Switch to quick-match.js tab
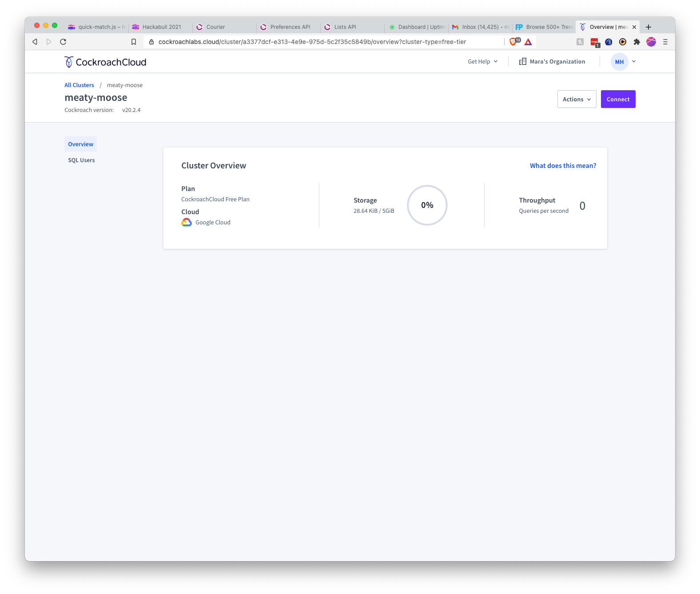The width and height of the screenshot is (700, 594). tap(96, 27)
